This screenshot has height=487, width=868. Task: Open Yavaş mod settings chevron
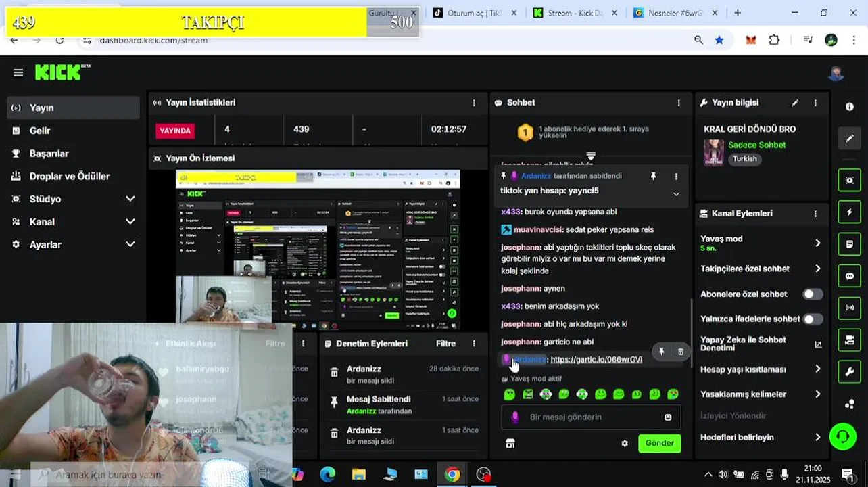(817, 243)
